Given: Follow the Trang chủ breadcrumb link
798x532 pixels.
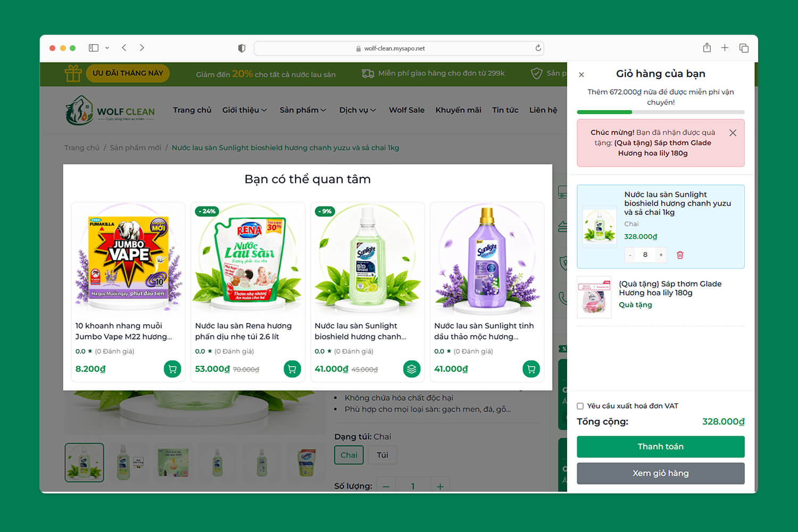Looking at the screenshot, I should 82,148.
